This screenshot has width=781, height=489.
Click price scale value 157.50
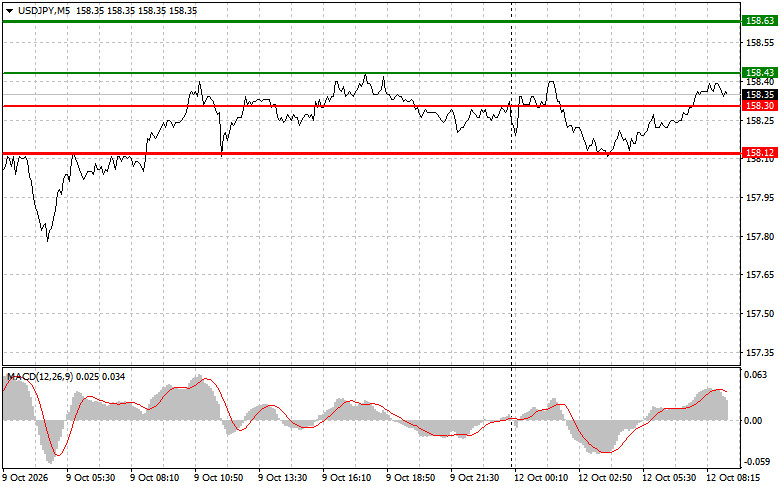coord(760,314)
